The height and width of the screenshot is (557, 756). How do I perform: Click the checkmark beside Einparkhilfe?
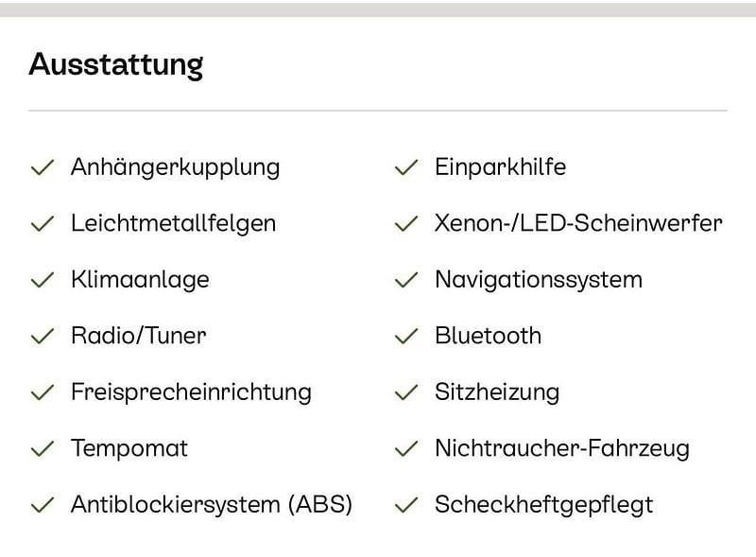[406, 168]
